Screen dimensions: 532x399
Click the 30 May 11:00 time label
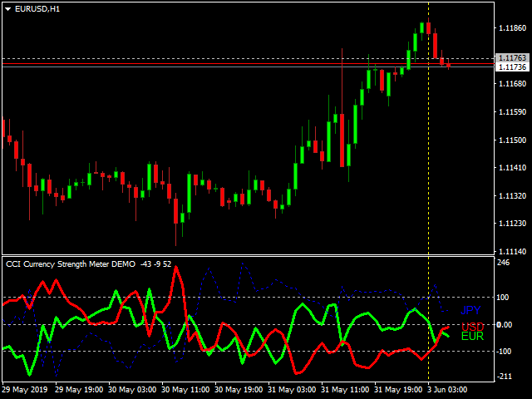click(x=185, y=390)
